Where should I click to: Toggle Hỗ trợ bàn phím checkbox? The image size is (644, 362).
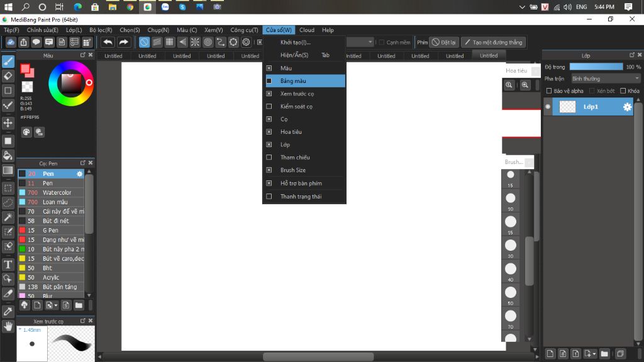pos(269,183)
